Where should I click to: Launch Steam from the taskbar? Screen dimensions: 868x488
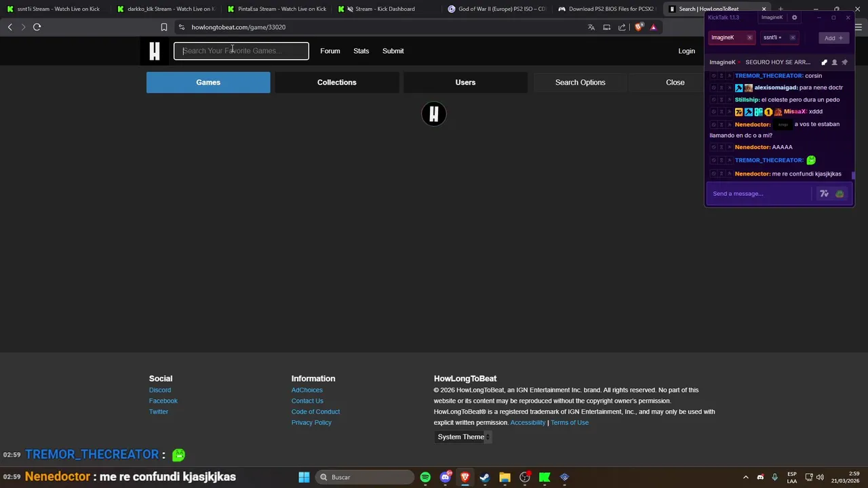tap(485, 477)
